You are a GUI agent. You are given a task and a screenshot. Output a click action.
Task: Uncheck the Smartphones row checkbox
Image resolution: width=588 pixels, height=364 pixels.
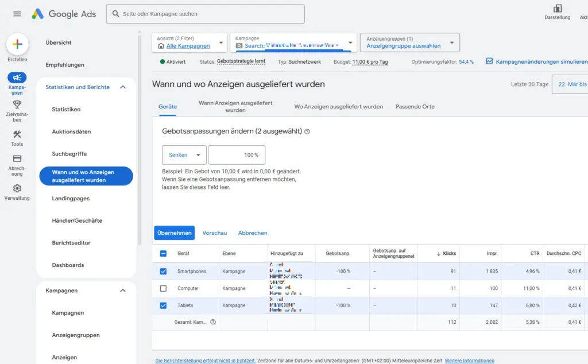[x=163, y=271]
